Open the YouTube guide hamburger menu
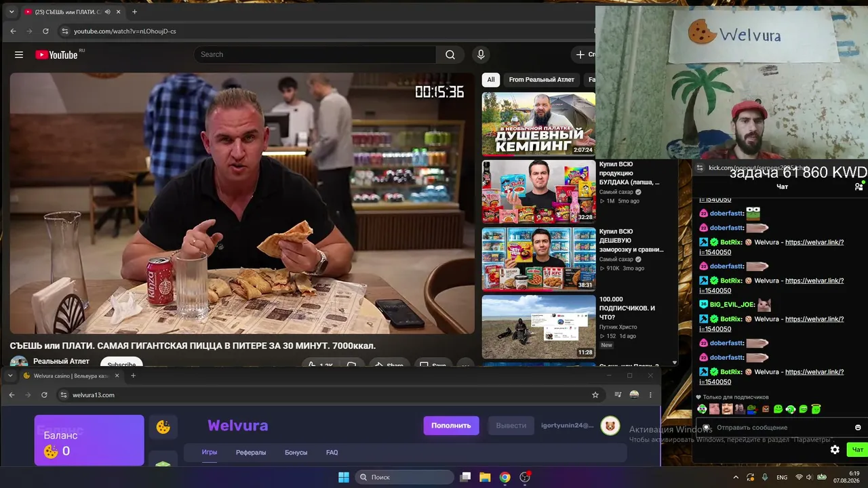The height and width of the screenshot is (488, 868). point(19,55)
